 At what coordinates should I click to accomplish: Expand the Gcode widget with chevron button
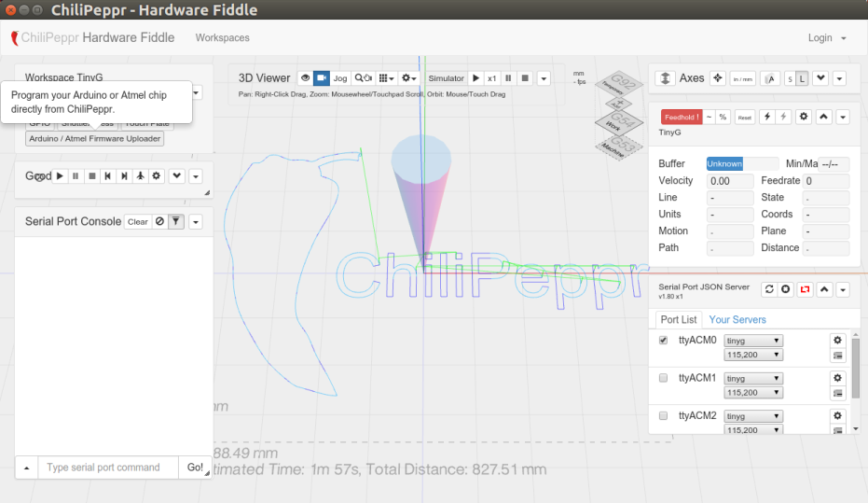point(176,176)
